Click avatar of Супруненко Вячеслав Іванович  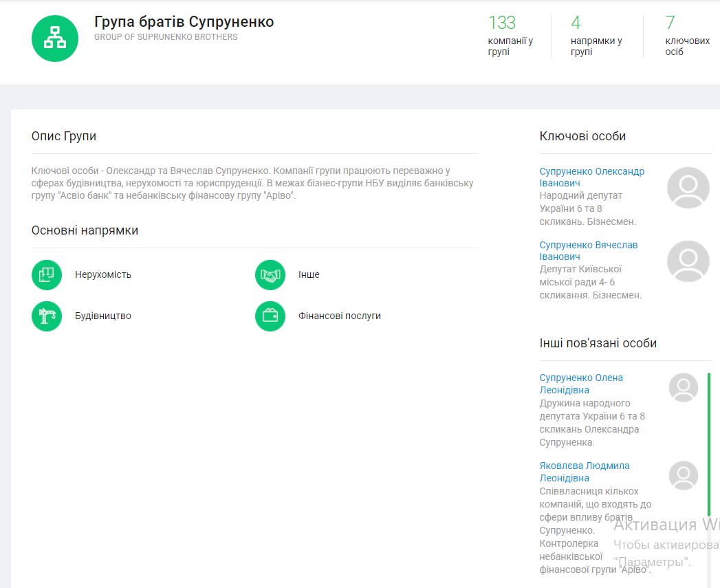[688, 261]
